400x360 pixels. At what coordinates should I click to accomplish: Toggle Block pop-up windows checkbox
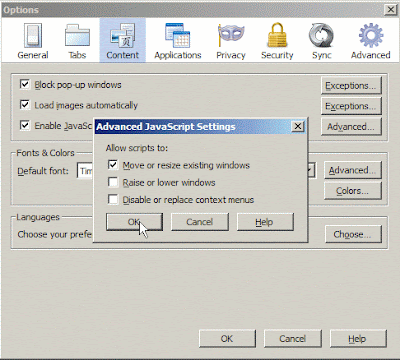tap(25, 84)
